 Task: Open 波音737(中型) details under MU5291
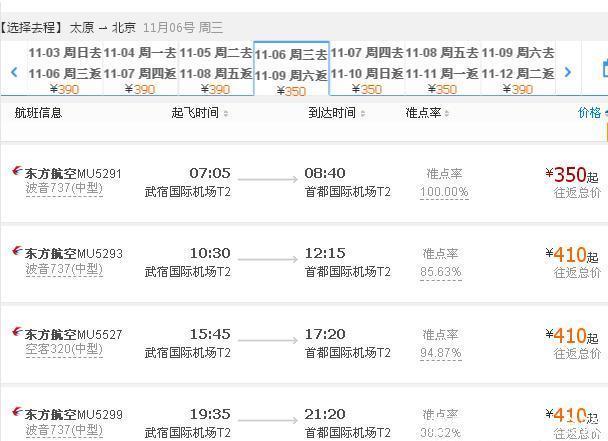point(64,190)
